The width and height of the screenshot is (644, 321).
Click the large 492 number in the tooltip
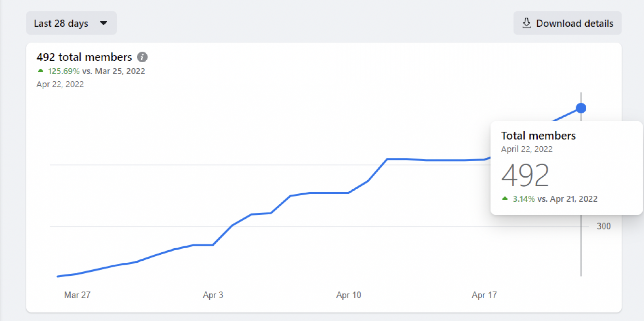525,175
